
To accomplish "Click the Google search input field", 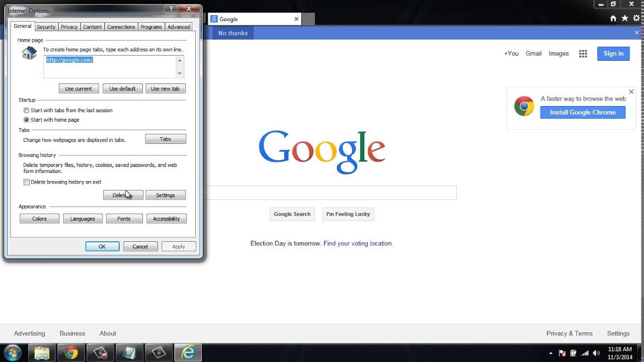I will point(331,193).
